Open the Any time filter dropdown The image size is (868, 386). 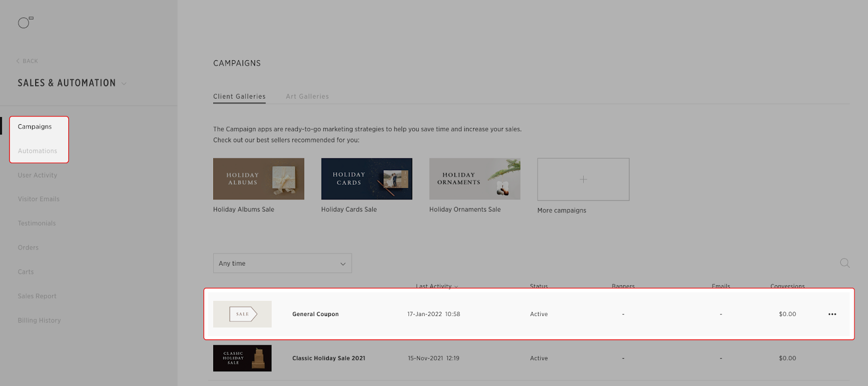point(282,263)
